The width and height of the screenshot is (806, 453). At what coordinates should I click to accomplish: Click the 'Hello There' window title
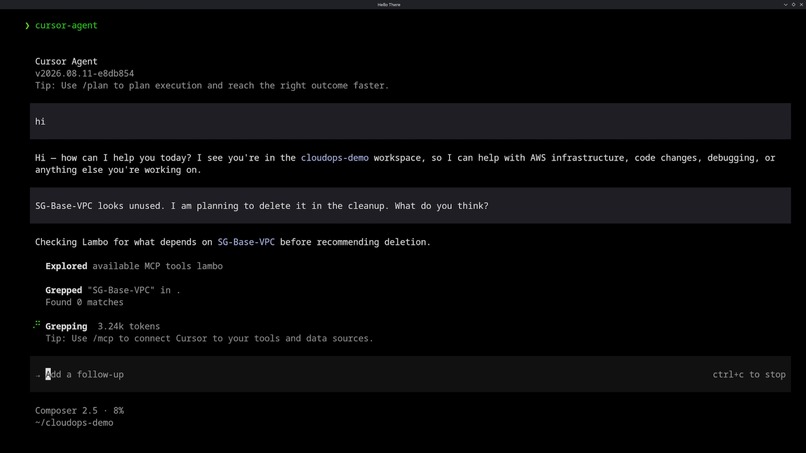pyautogui.click(x=389, y=5)
